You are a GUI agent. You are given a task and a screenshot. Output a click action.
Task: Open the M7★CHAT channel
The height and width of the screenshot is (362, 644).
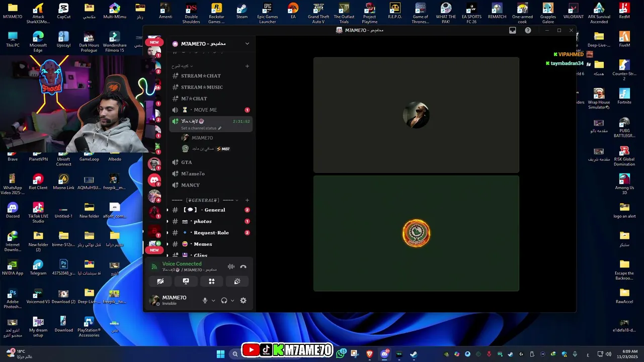tap(211, 99)
